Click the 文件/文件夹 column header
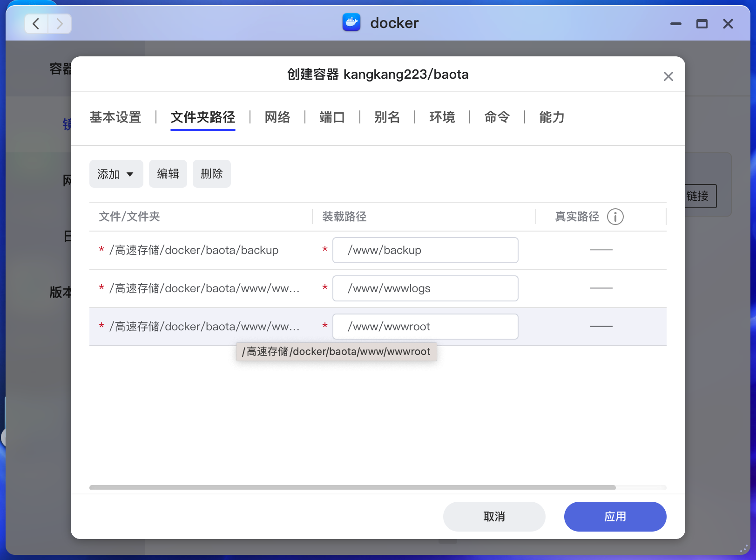Viewport: 756px width, 560px height. [x=129, y=217]
